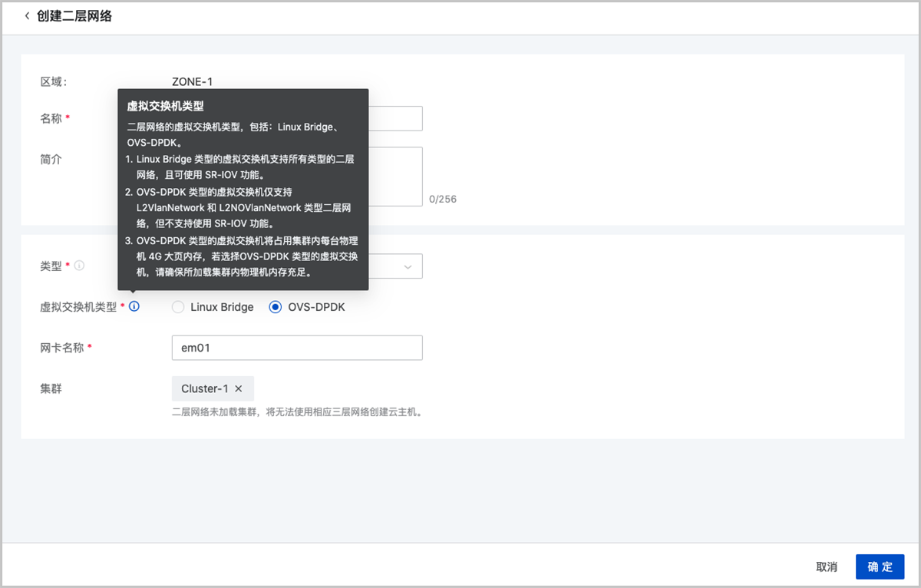
Task: Remove the Cluster-1 tag using its × icon
Action: click(x=239, y=388)
